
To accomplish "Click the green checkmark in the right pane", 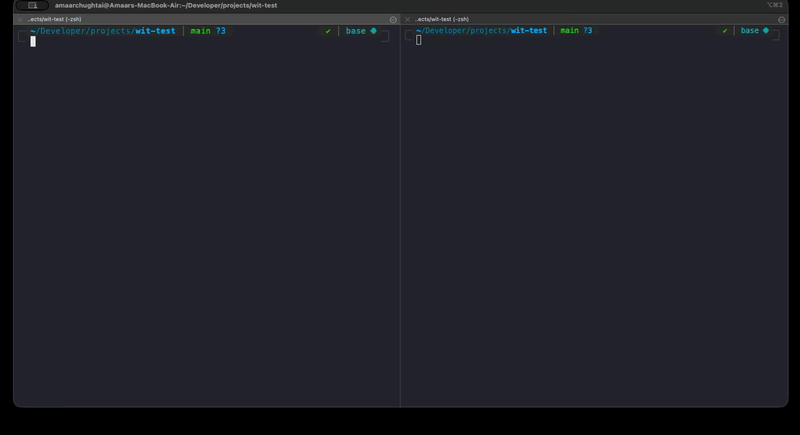I will (724, 31).
